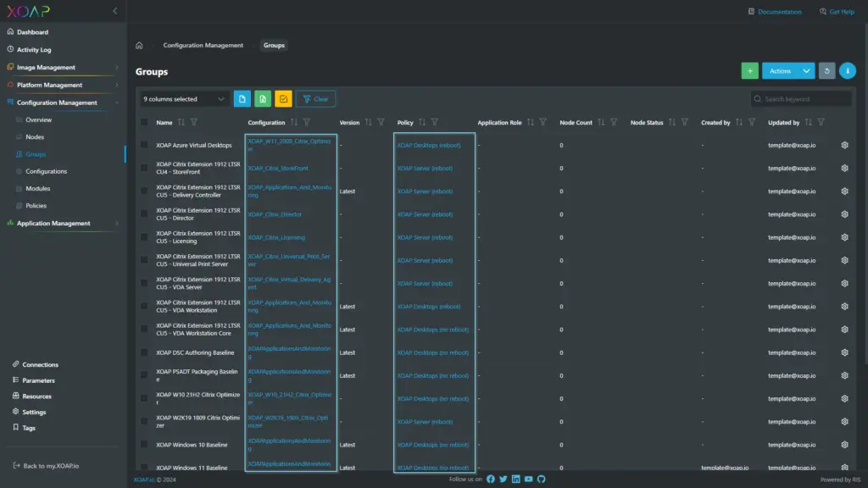This screenshot has height=488, width=868.
Task: Select checkbox for XOAP Windows 10 Baseline
Action: point(144,445)
